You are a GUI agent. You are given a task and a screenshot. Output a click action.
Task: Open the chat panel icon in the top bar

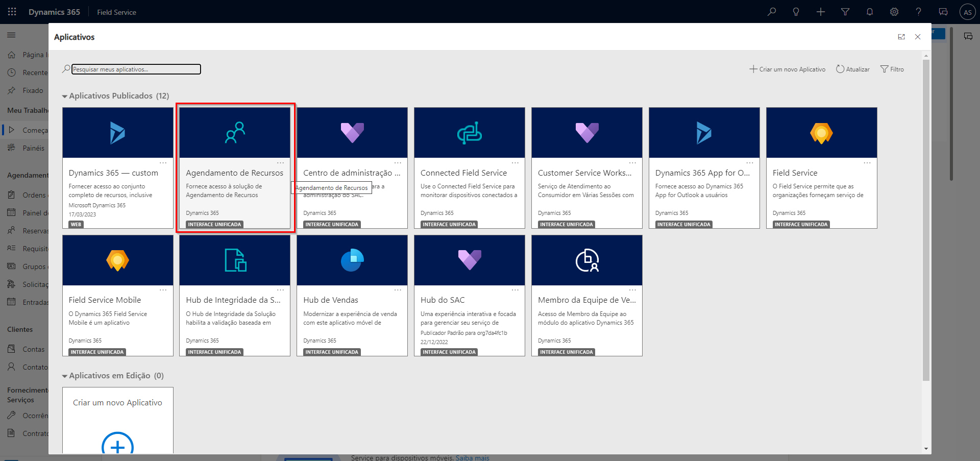[x=943, y=12]
